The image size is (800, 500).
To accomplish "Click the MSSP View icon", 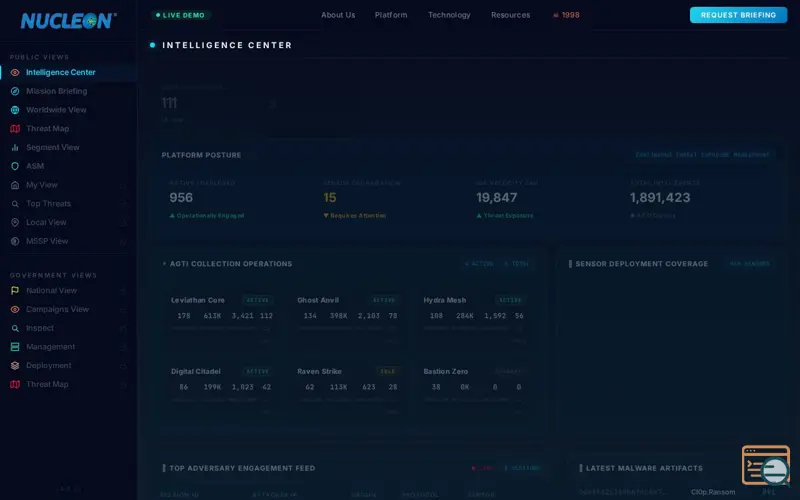I will point(15,241).
